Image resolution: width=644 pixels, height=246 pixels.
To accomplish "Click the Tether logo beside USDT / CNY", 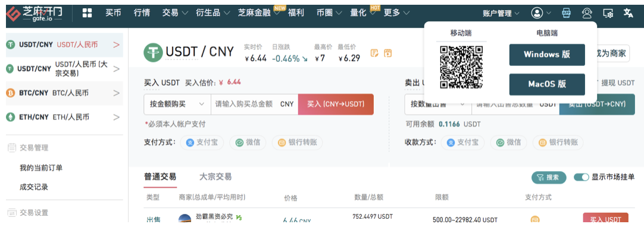I will pyautogui.click(x=153, y=53).
